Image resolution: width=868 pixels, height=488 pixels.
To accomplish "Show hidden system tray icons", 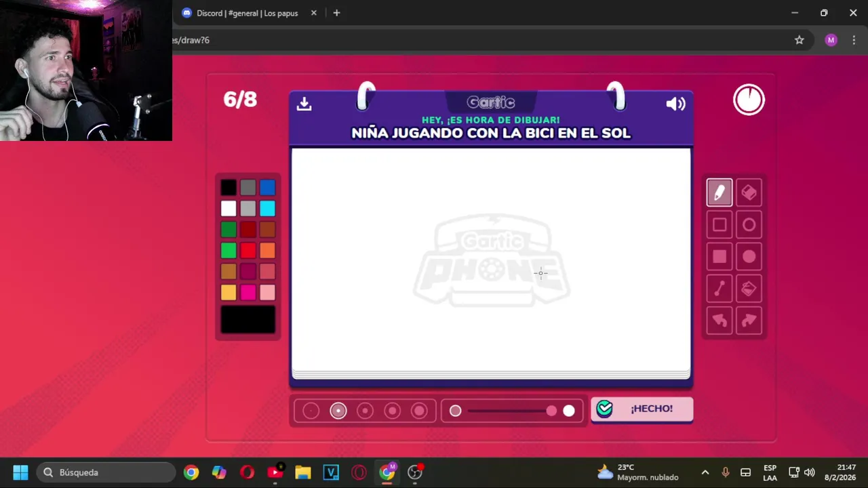I will point(705,472).
